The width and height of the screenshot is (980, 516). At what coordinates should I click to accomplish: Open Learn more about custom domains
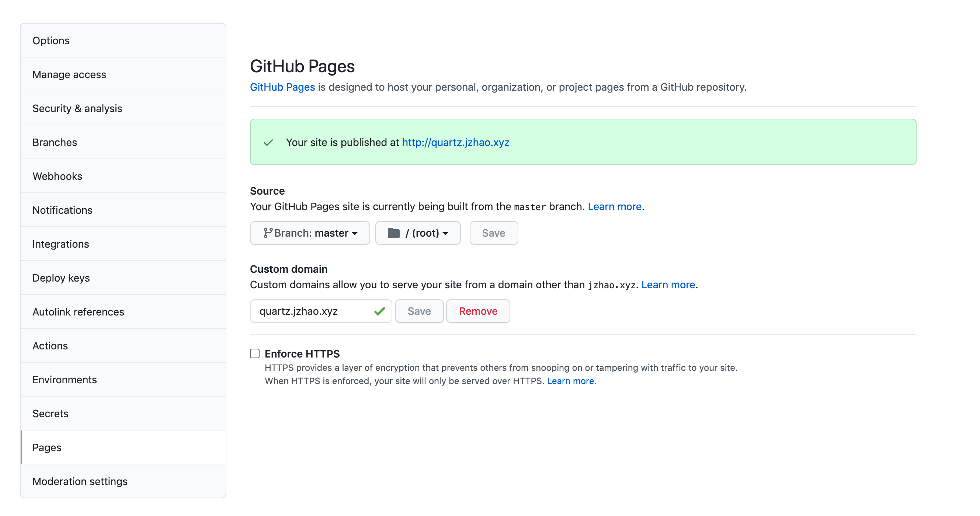tap(668, 285)
